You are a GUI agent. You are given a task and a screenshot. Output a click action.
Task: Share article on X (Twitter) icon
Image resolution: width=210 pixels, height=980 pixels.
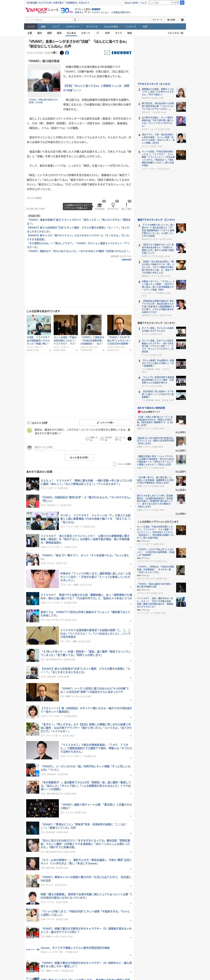click(62, 53)
